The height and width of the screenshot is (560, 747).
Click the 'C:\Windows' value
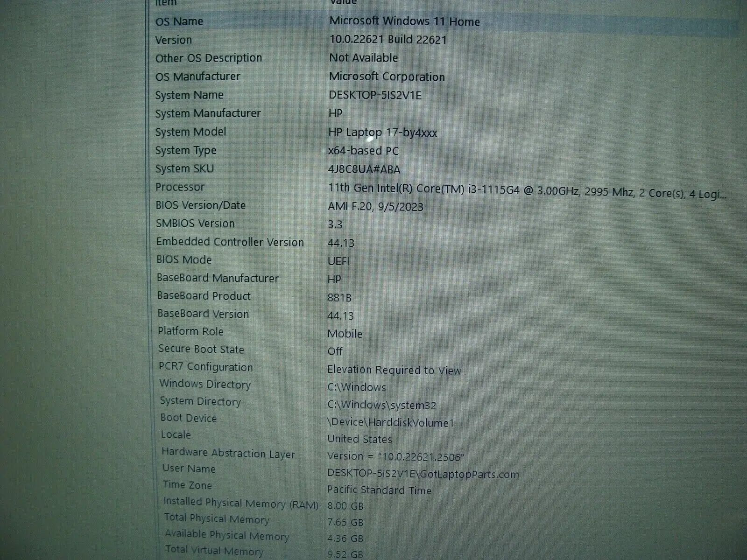(x=357, y=387)
